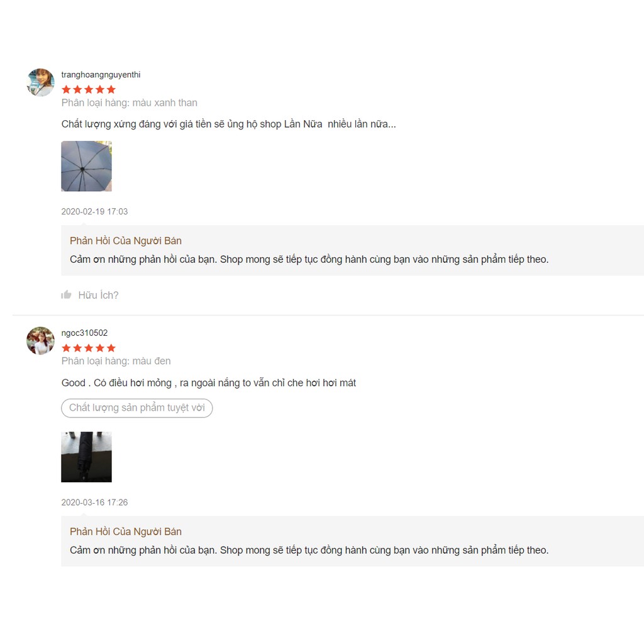This screenshot has width=644, height=644.
Task: Click fifth star in tranghoangnguyenthi's rating
Action: point(111,89)
